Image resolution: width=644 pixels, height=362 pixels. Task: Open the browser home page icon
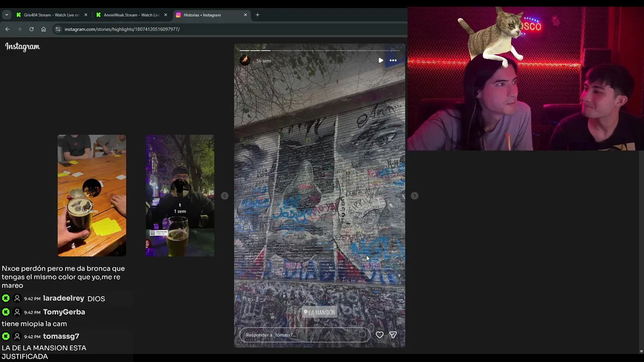point(43,29)
